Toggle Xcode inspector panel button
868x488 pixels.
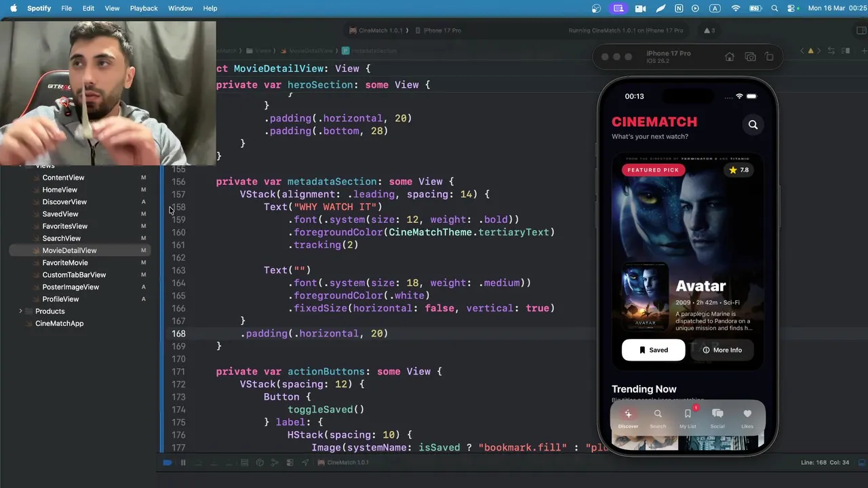pyautogui.click(x=861, y=30)
